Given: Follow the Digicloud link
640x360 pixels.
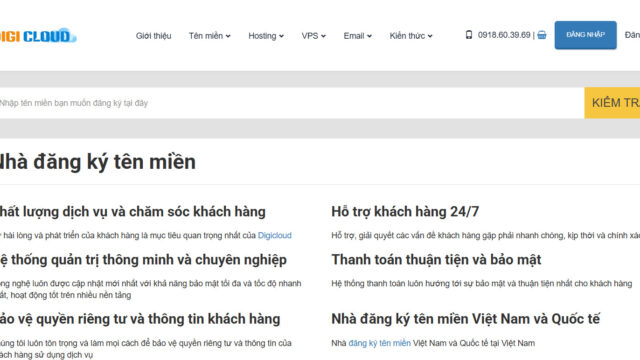Looking at the screenshot, I should pos(275,236).
